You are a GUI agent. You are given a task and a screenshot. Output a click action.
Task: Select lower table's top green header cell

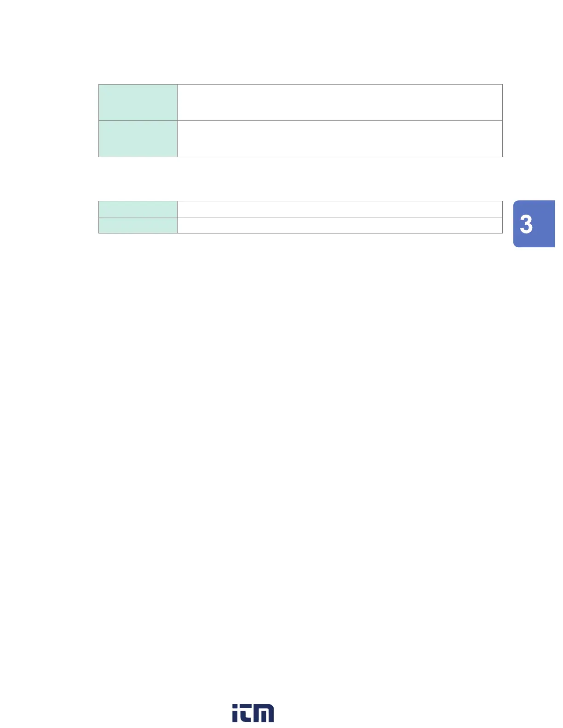(x=138, y=209)
